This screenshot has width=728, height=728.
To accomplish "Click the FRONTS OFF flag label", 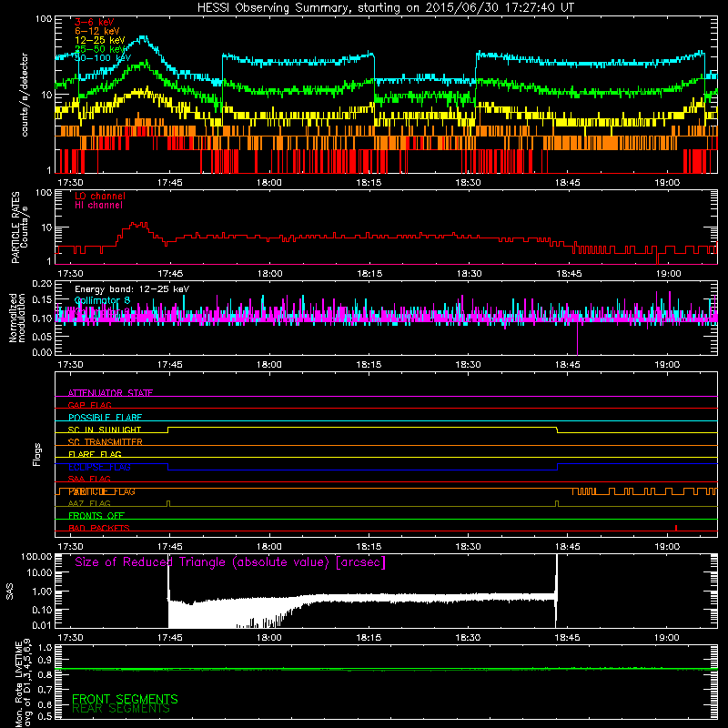I will click(x=96, y=516).
